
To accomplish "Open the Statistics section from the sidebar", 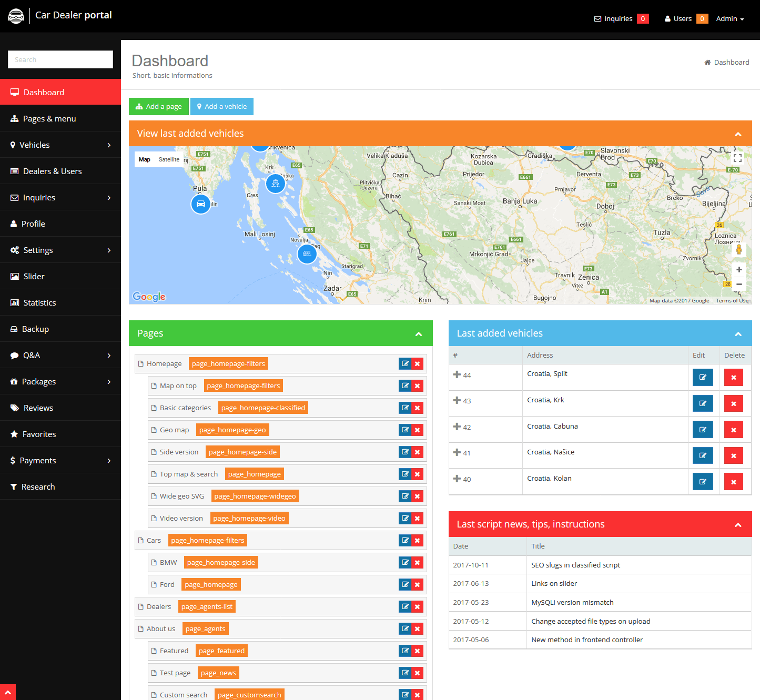I will tap(39, 302).
